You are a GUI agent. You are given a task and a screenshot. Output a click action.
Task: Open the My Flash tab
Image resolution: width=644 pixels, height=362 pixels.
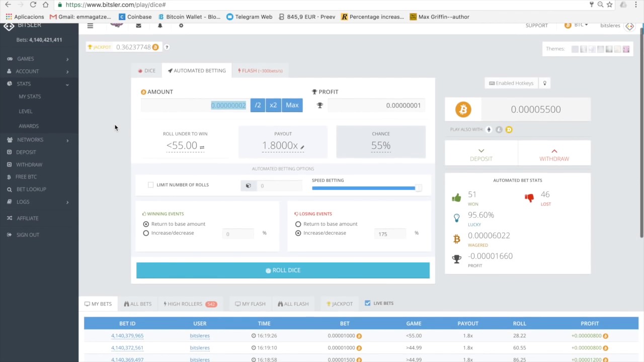click(x=250, y=304)
